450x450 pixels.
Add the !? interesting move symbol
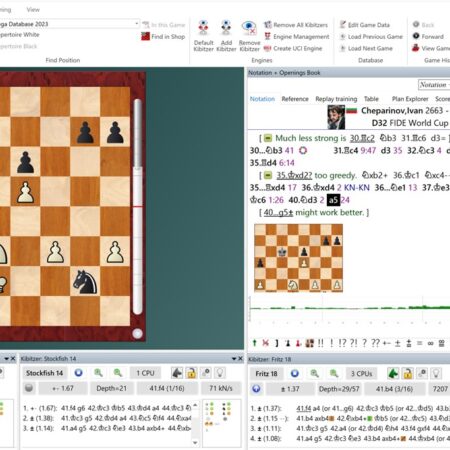tap(342, 343)
